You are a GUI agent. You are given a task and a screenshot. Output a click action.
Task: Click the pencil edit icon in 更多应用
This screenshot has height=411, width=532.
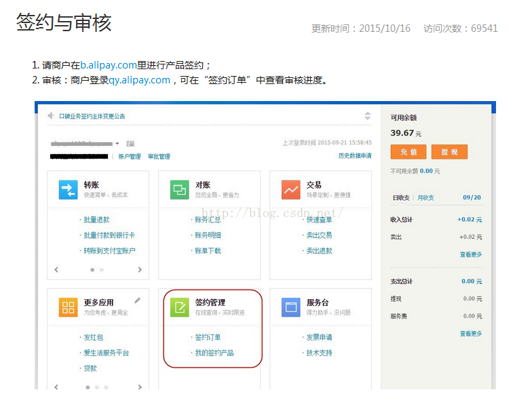tap(137, 300)
